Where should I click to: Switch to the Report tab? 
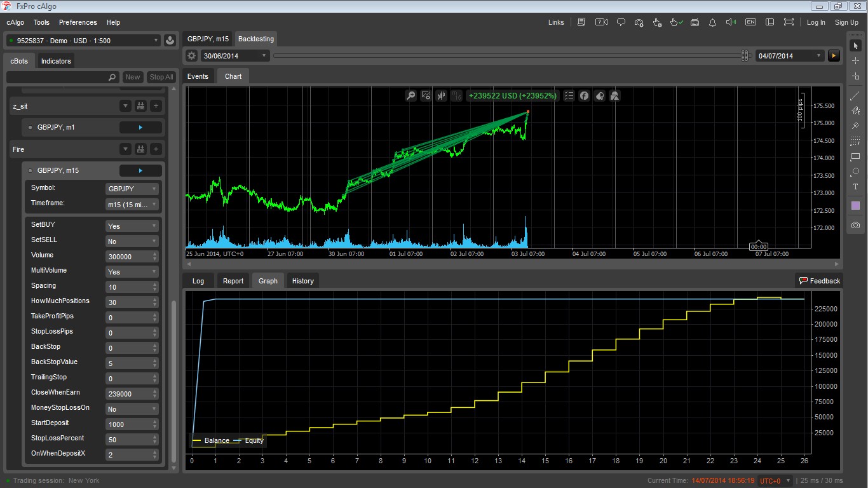click(233, 281)
